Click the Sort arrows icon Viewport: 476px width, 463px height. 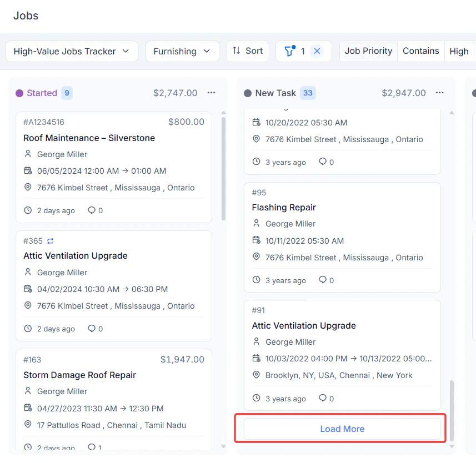(x=237, y=51)
